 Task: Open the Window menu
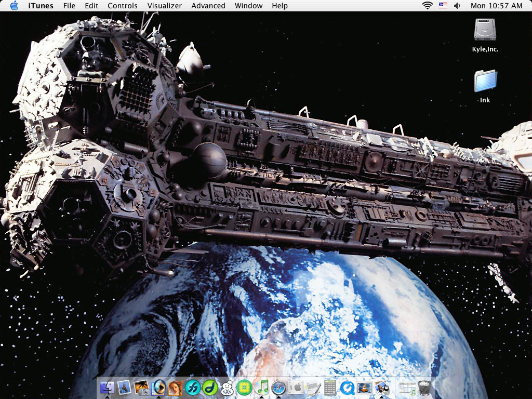click(249, 5)
